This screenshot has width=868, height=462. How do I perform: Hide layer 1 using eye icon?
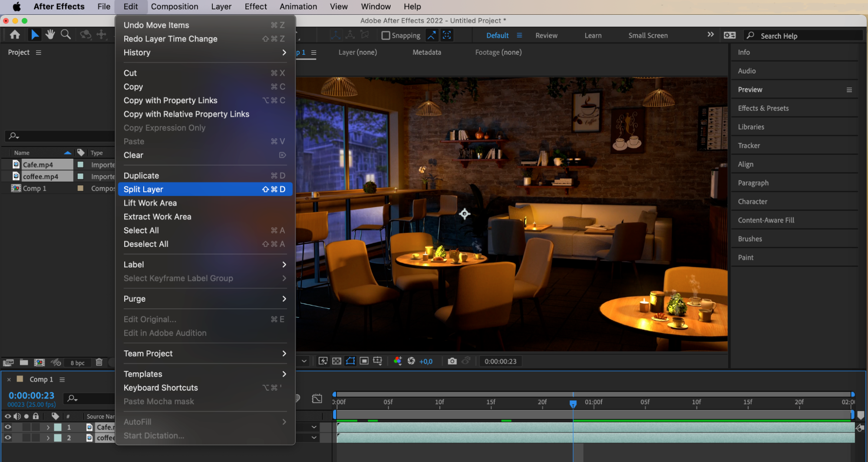click(8, 427)
